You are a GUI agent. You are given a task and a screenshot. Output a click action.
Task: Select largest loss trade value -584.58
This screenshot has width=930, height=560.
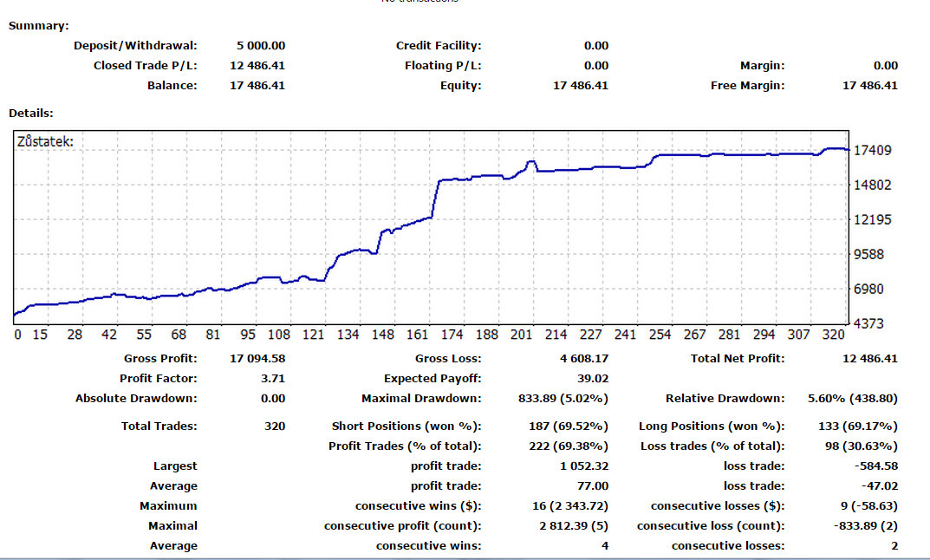(876, 466)
